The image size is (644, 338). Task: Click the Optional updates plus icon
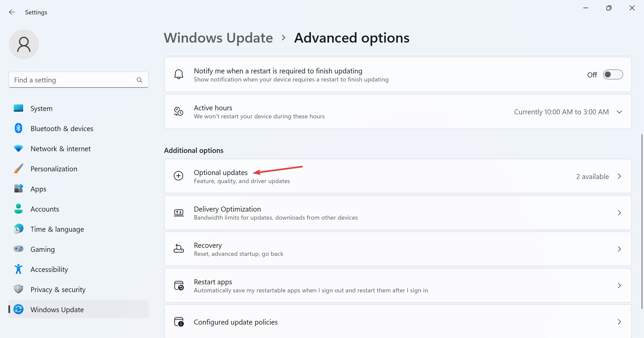[178, 176]
